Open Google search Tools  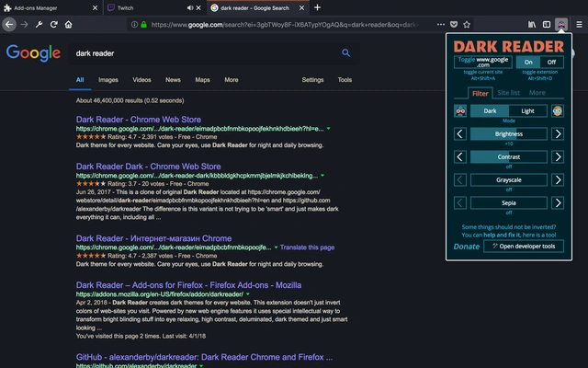pyautogui.click(x=345, y=80)
